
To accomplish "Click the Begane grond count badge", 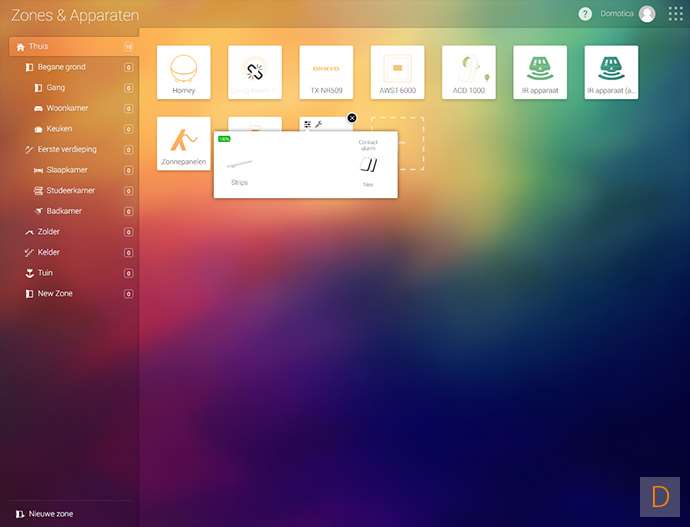I will tap(128, 67).
